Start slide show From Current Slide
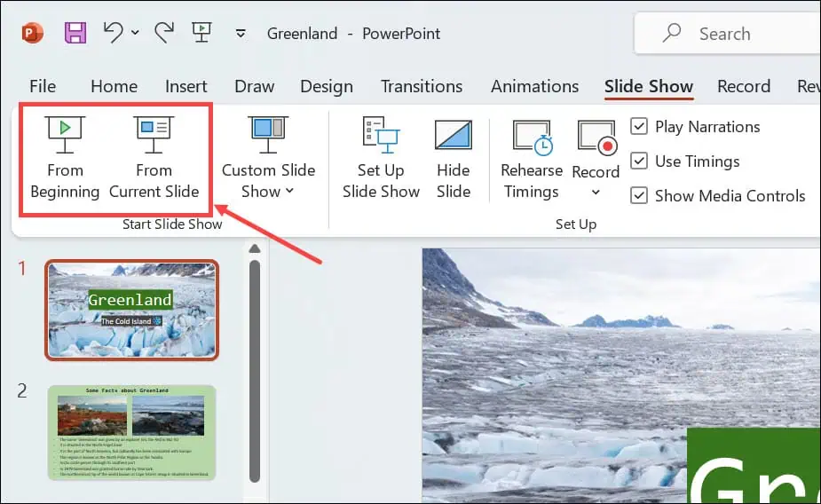The height and width of the screenshot is (504, 821). click(154, 158)
